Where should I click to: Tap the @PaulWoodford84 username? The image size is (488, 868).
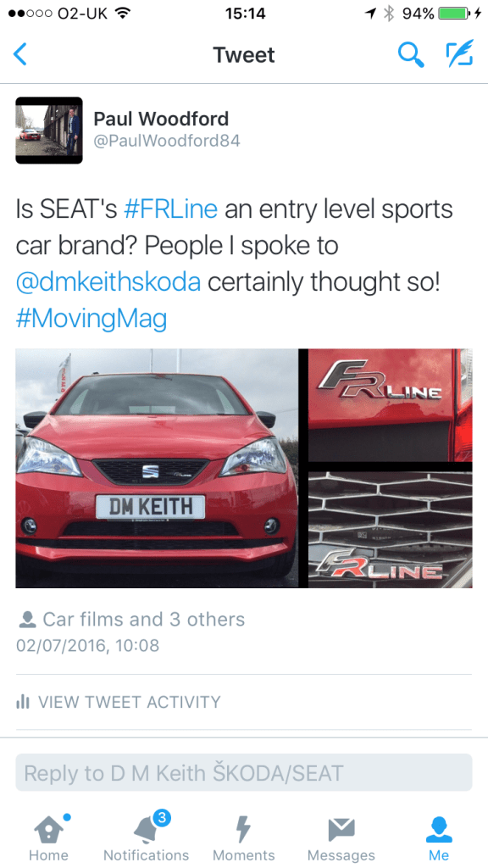167,142
